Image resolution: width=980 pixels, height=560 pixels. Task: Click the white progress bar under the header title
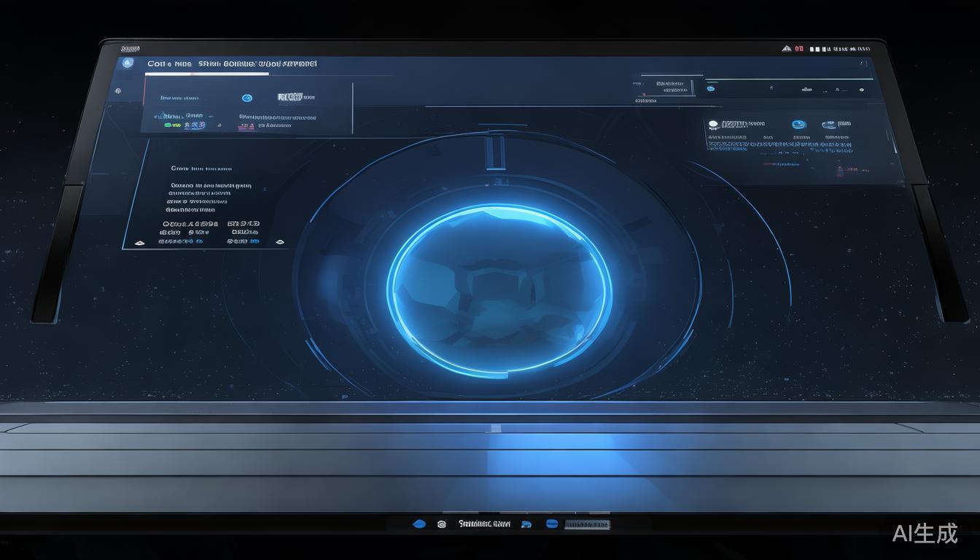(207, 74)
